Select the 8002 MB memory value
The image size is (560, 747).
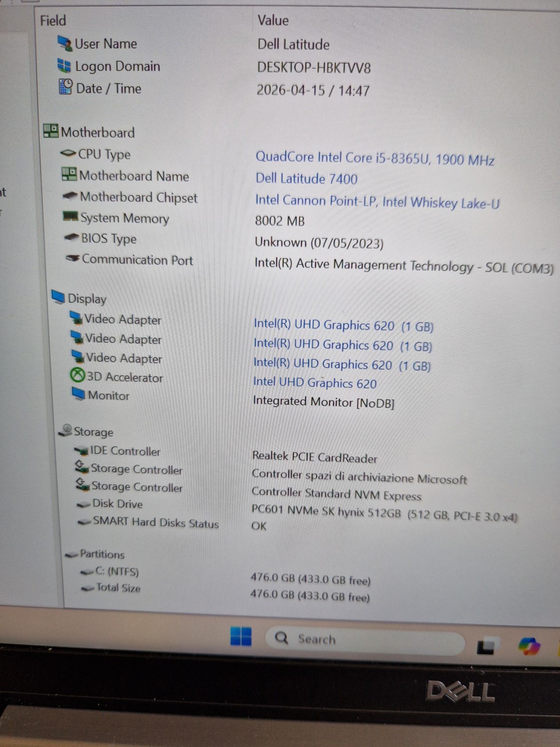(280, 221)
